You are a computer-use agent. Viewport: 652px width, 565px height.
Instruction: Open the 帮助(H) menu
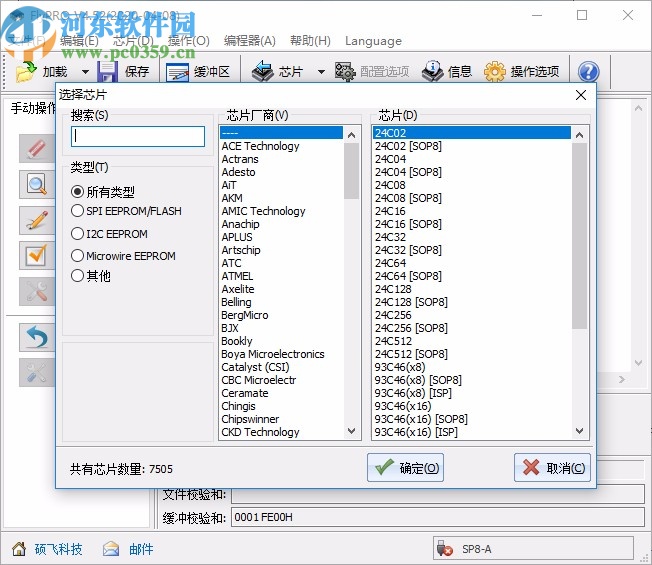pyautogui.click(x=310, y=41)
